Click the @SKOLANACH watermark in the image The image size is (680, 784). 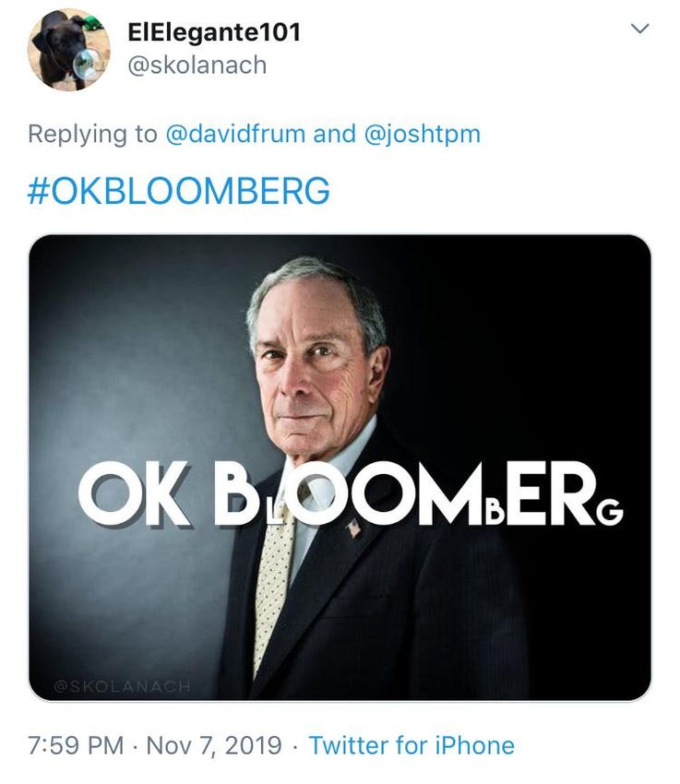121,686
